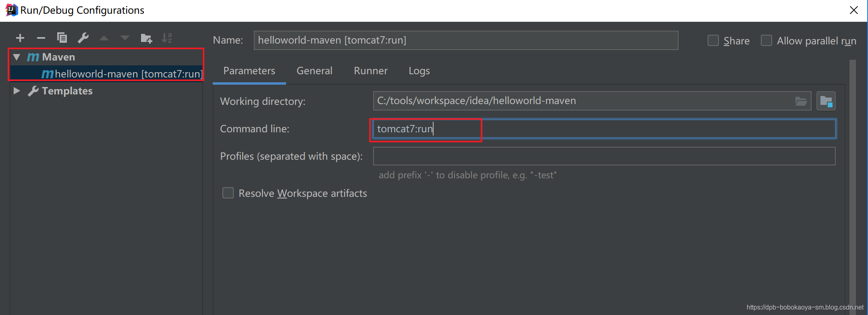Image resolution: width=868 pixels, height=315 pixels.
Task: Tick Allow parallel run checkbox
Action: pyautogui.click(x=766, y=41)
